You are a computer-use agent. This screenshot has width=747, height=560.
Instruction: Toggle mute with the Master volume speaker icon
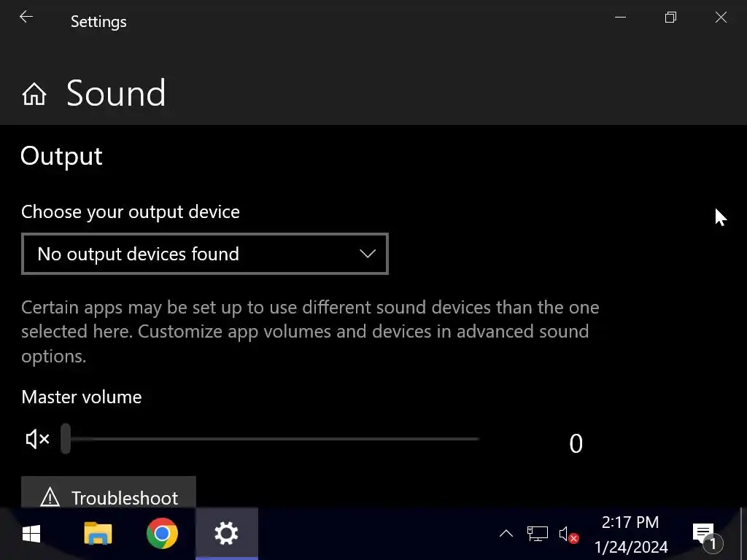(x=38, y=439)
